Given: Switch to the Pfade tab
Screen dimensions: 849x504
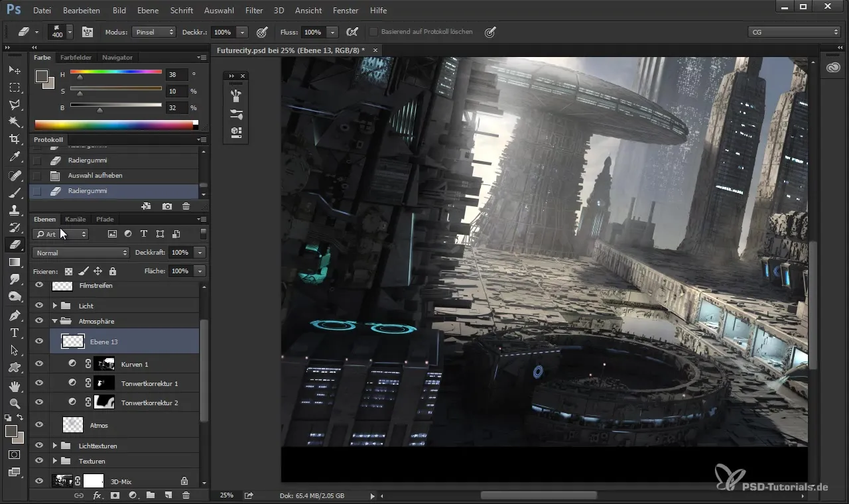Looking at the screenshot, I should coord(105,219).
